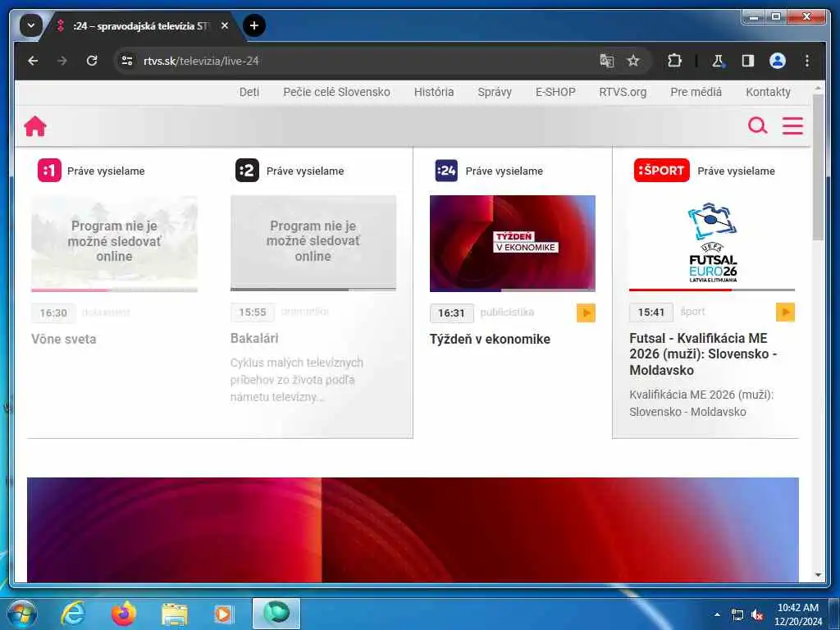
Task: Launch Firefox from the taskbar
Action: click(124, 614)
